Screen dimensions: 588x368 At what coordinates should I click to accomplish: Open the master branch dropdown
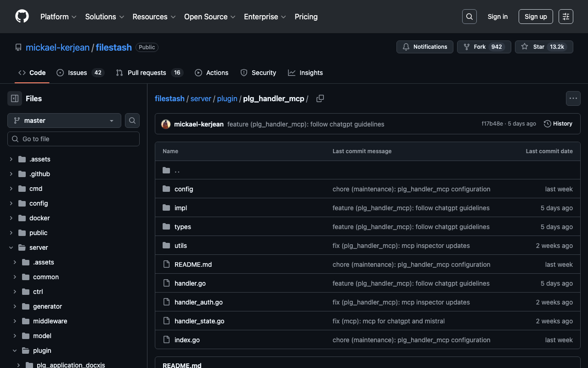pos(64,121)
